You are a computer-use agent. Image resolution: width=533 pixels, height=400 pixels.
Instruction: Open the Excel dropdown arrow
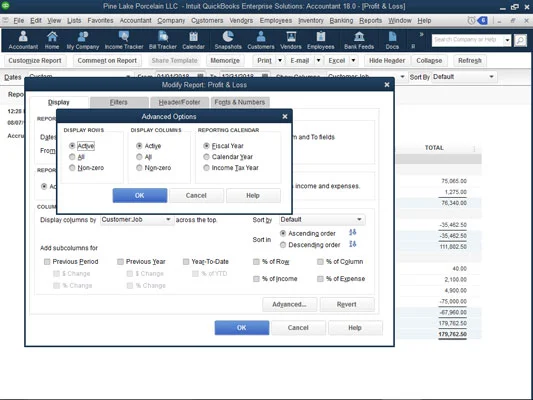click(x=353, y=60)
